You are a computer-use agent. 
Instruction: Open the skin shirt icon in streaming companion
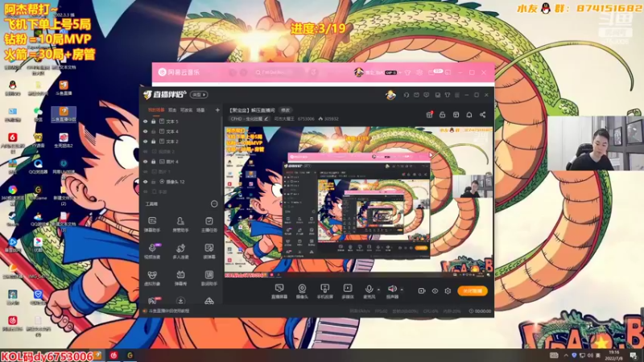(x=448, y=95)
